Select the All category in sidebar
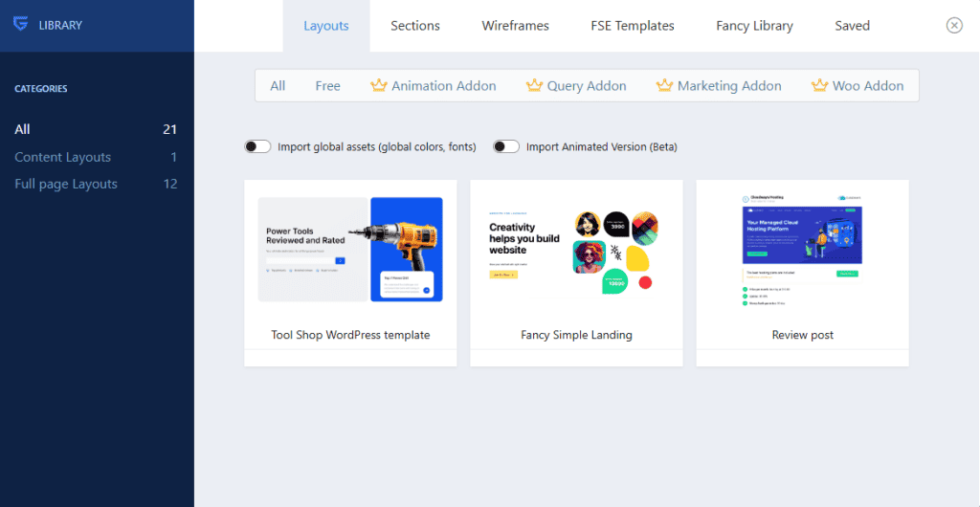This screenshot has width=980, height=507. point(96,130)
